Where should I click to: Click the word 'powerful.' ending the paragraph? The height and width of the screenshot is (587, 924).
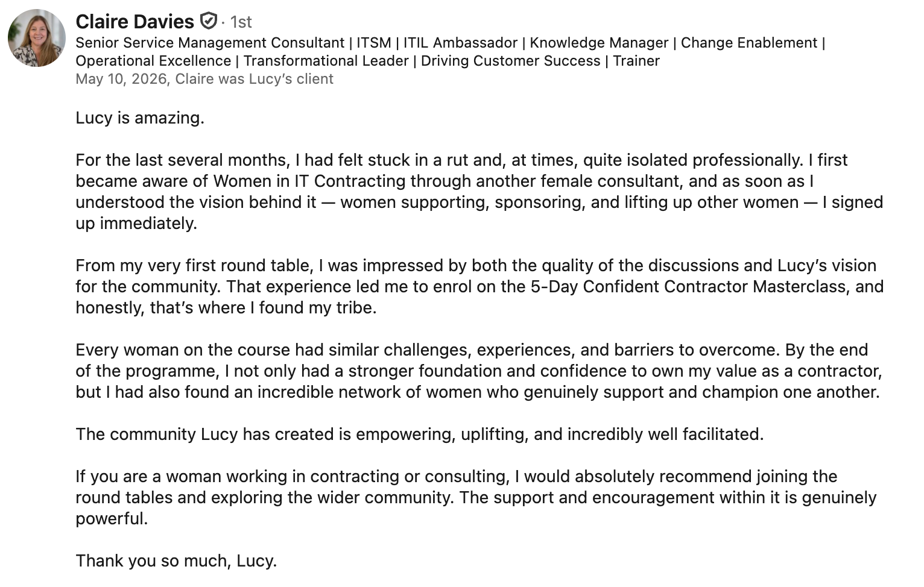112,518
